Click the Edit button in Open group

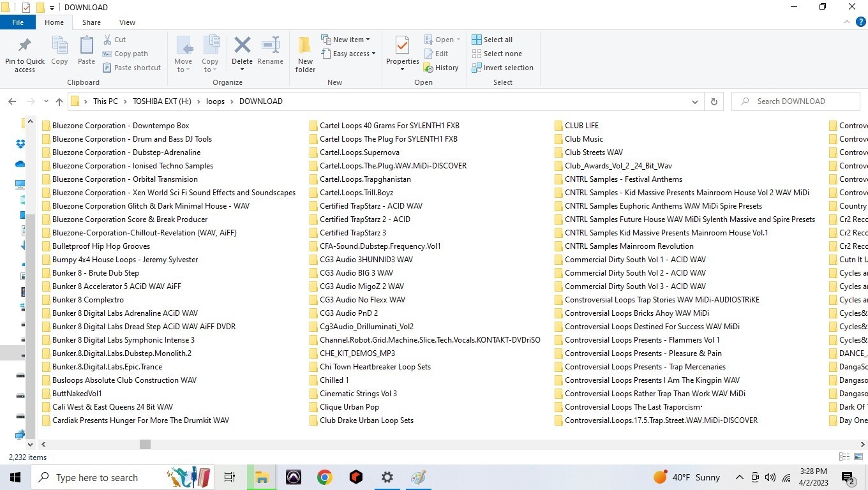coord(436,54)
